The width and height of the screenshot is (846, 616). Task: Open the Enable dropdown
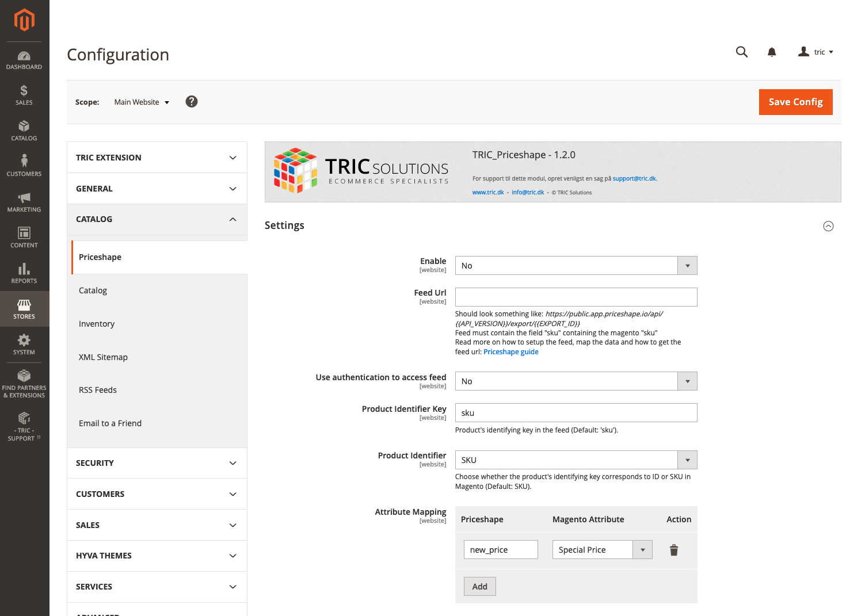(x=576, y=266)
